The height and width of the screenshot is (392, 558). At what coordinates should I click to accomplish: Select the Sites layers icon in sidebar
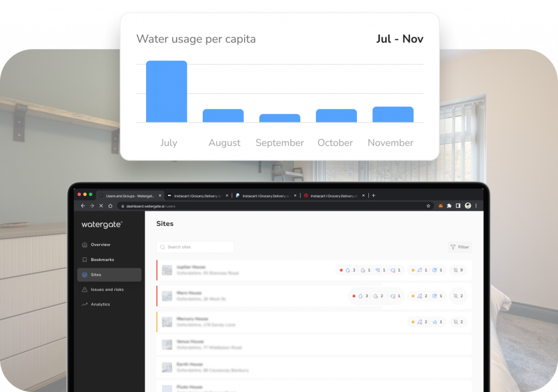[84, 275]
